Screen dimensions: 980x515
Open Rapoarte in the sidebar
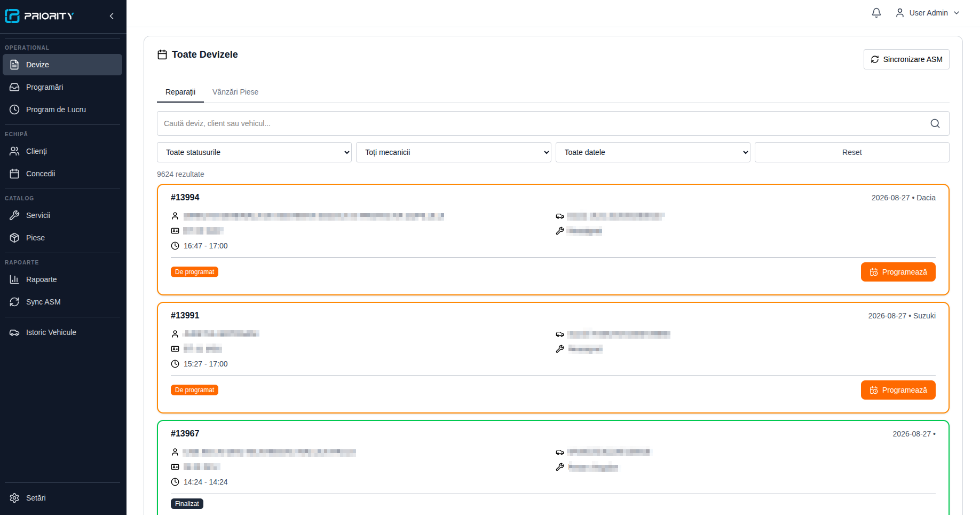pos(62,279)
